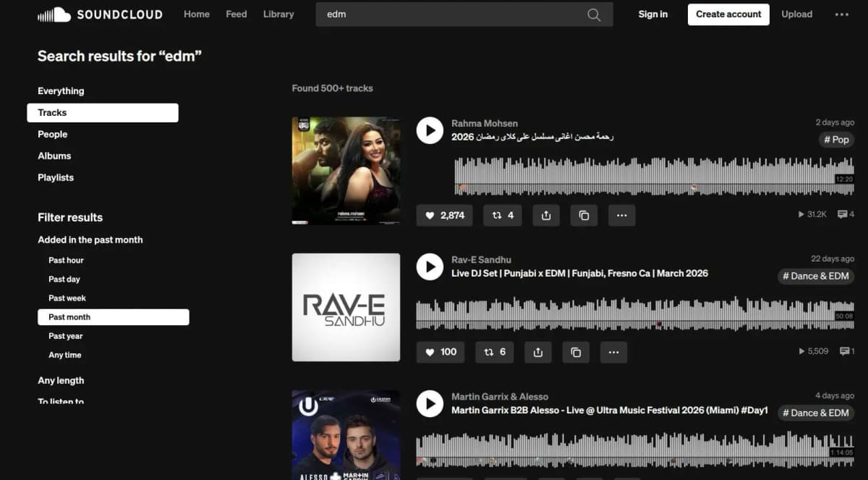Open Rahma Mohsen track artwork
The width and height of the screenshot is (868, 480).
(x=346, y=171)
